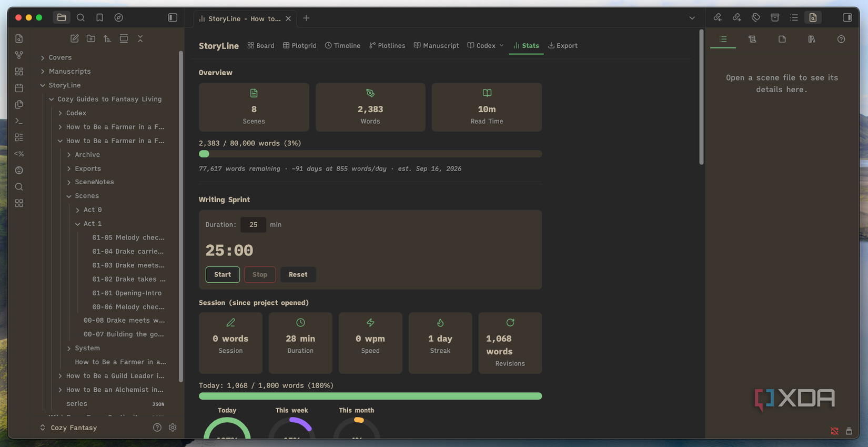
Task: Open a new tab with plus
Action: (306, 18)
